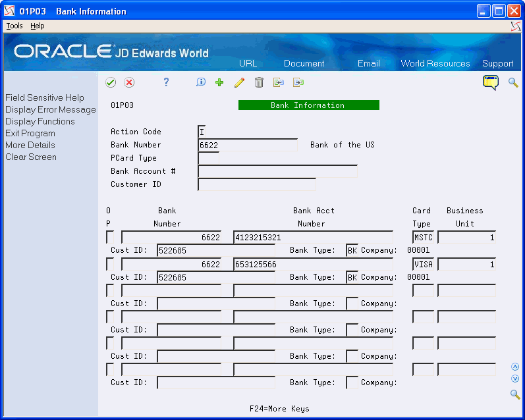Click the green checkmark OK icon
This screenshot has height=420, width=525.
click(x=111, y=82)
